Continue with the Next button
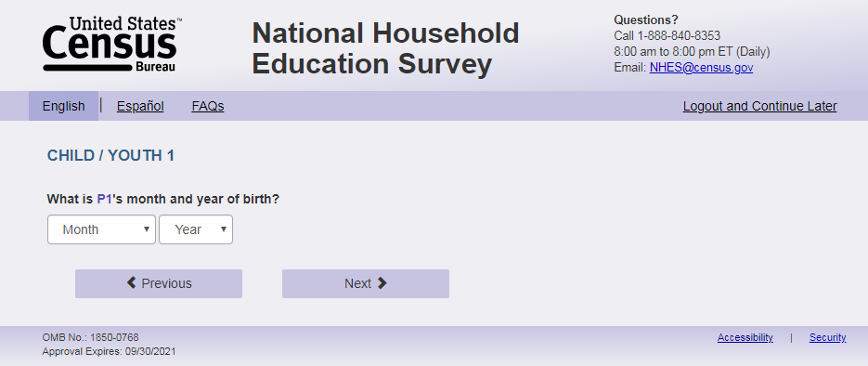This screenshot has height=366, width=868. [x=366, y=283]
